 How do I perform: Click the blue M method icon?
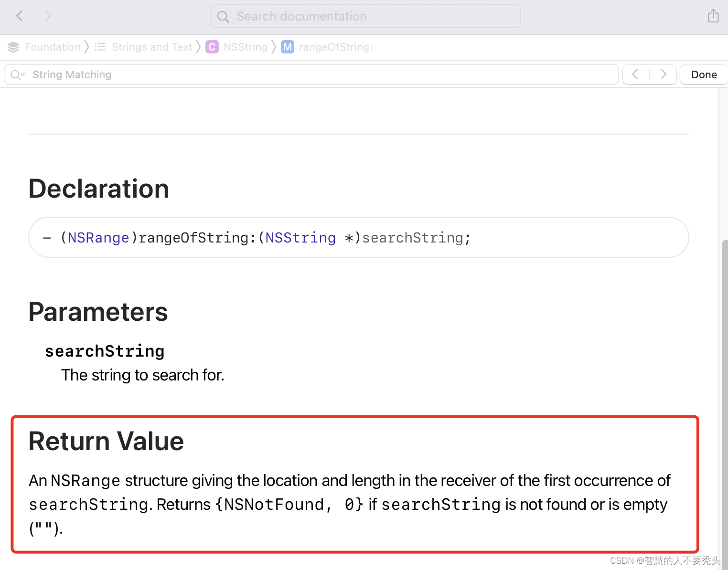click(x=288, y=47)
